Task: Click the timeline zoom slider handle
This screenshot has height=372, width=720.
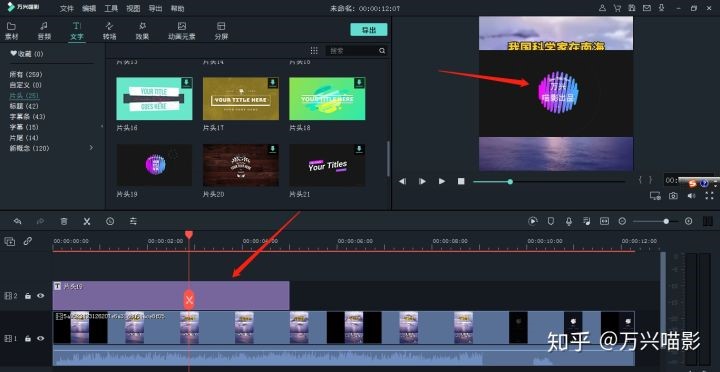Action: [x=666, y=221]
